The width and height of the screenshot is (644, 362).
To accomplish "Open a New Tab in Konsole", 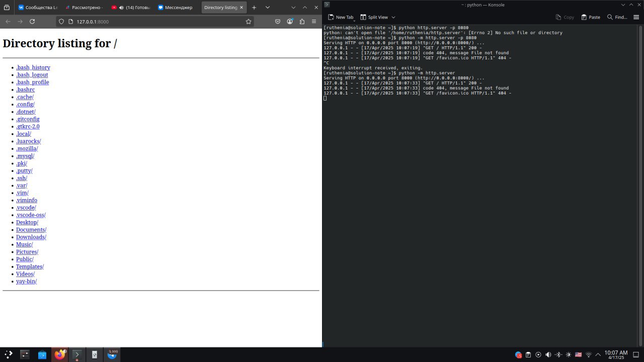I will coord(341,17).
